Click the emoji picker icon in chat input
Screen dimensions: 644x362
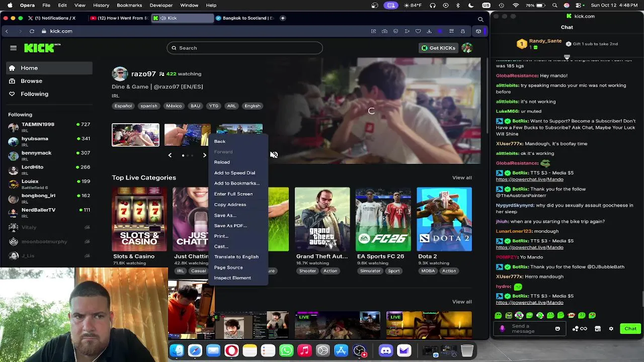(x=557, y=329)
